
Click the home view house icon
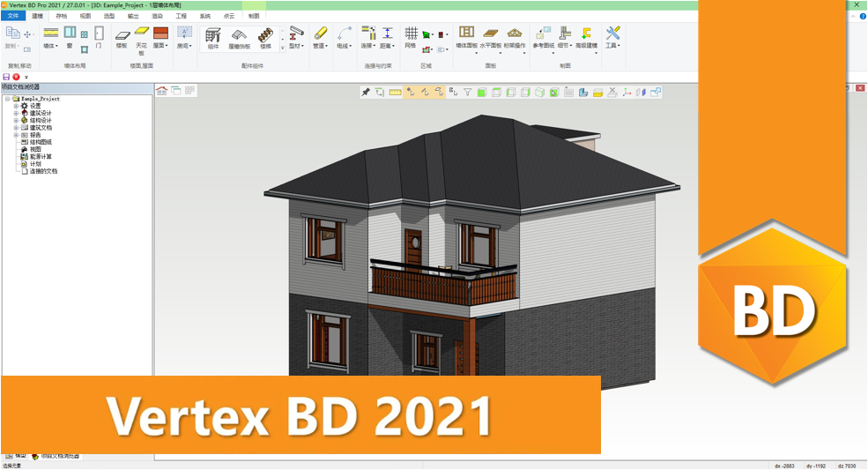click(x=161, y=90)
